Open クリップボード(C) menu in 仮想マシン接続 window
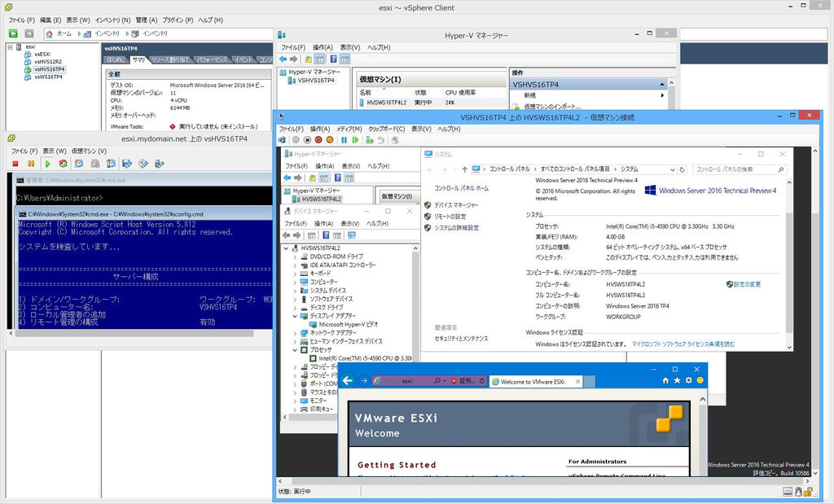834x504 pixels. 387,129
